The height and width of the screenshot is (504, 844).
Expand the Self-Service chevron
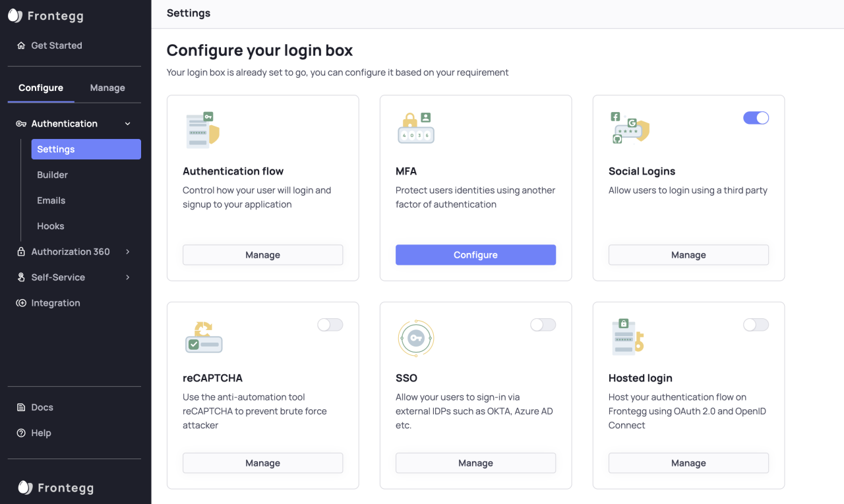128,277
